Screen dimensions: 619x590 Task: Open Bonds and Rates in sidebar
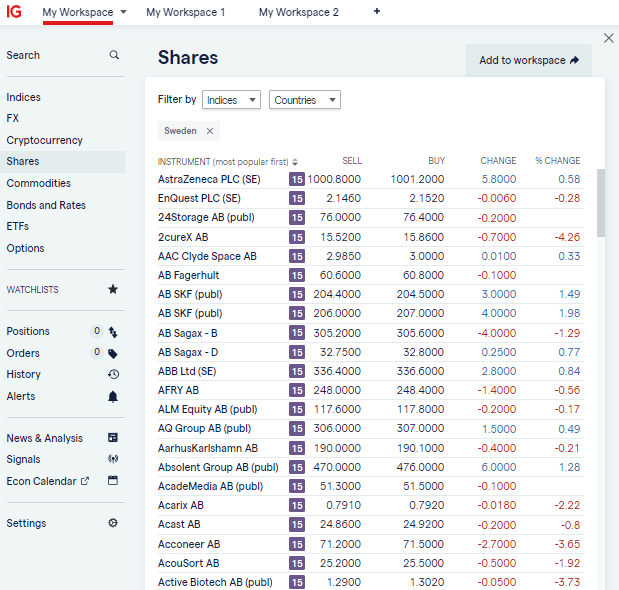pos(46,205)
